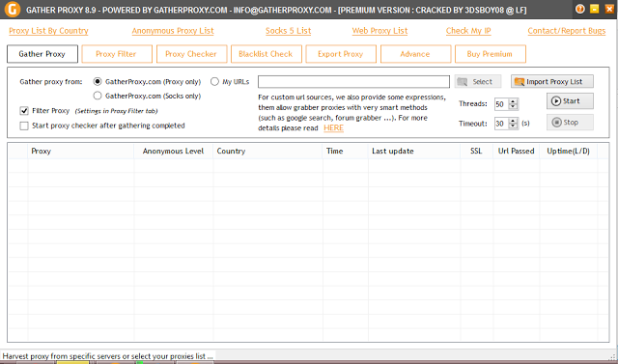Click the Import Proxy List icon button
The height and width of the screenshot is (364, 618).
click(x=552, y=81)
